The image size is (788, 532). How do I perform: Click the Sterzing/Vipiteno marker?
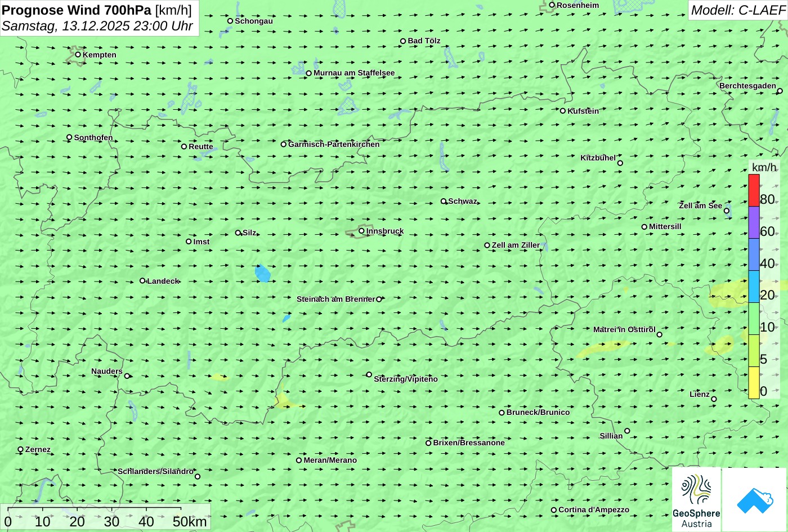point(369,374)
